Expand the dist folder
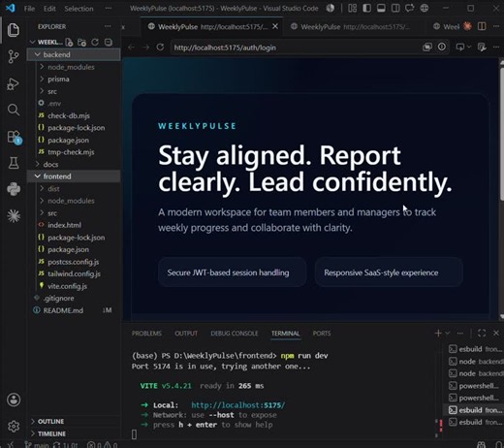Screen dimensions: 504x448 click(x=74, y=189)
